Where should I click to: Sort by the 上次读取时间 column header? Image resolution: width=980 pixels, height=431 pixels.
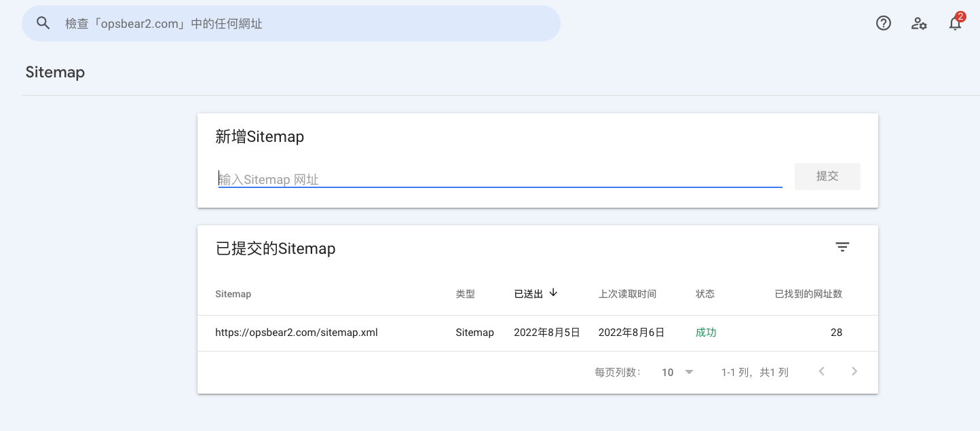[x=627, y=294]
